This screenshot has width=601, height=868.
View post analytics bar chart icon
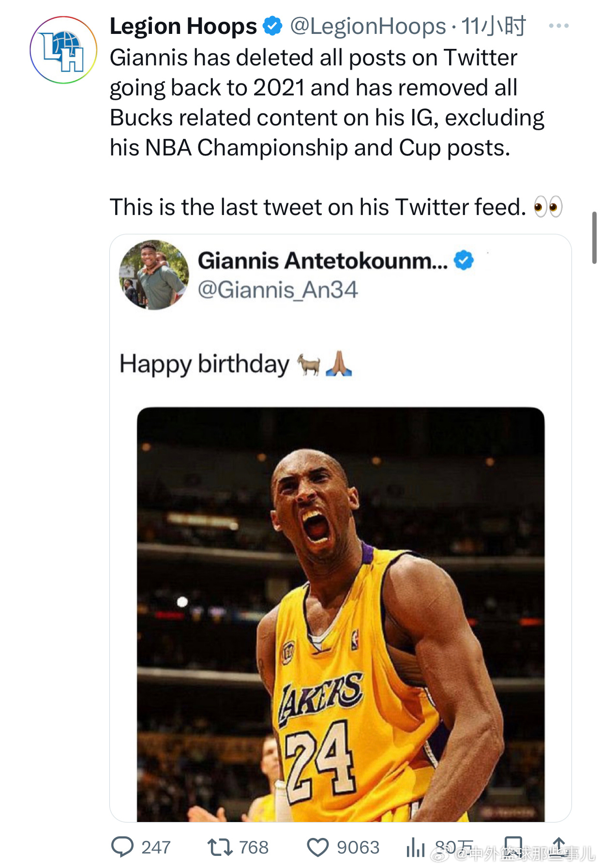coord(415,847)
